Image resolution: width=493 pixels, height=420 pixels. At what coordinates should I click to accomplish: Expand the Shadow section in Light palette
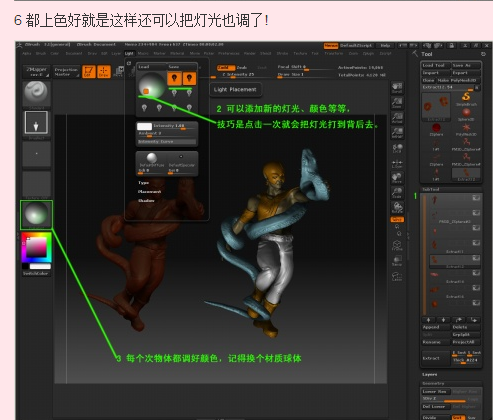pos(146,201)
